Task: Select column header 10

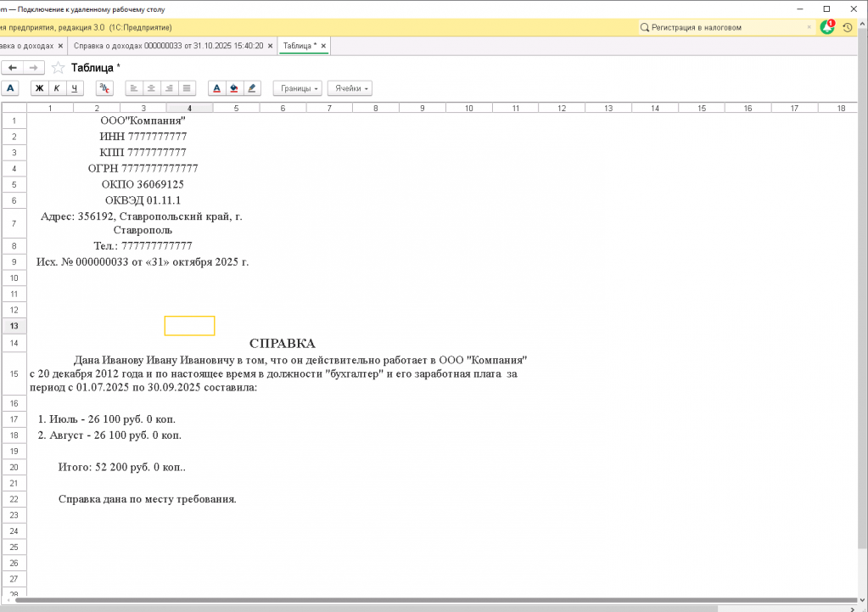Action: (469, 108)
